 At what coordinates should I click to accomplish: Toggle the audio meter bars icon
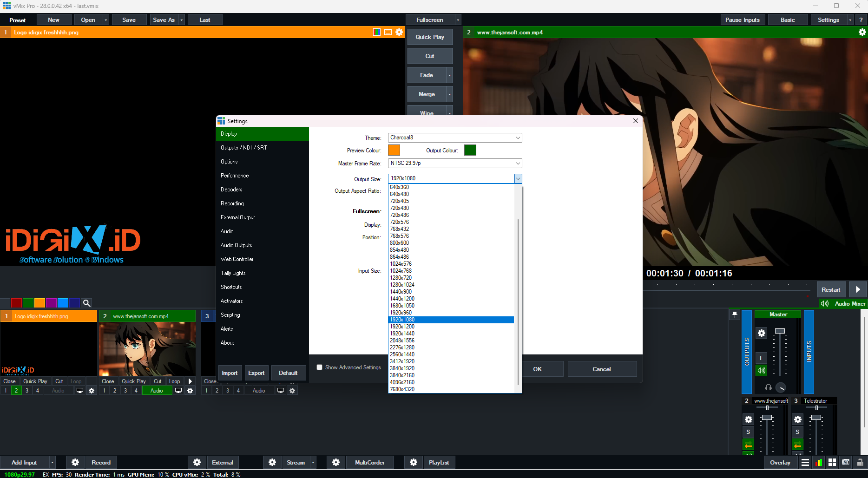click(819, 462)
